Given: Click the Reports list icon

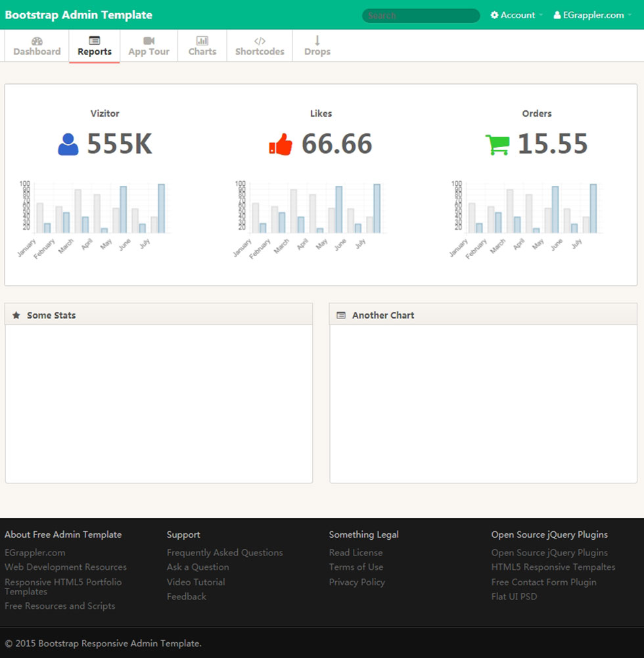Looking at the screenshot, I should [95, 40].
